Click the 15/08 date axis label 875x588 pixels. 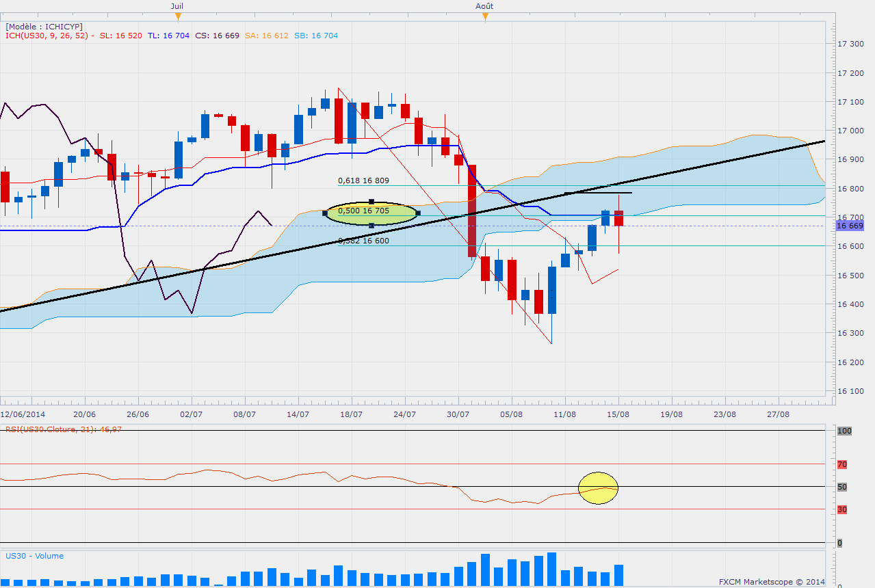coord(618,414)
